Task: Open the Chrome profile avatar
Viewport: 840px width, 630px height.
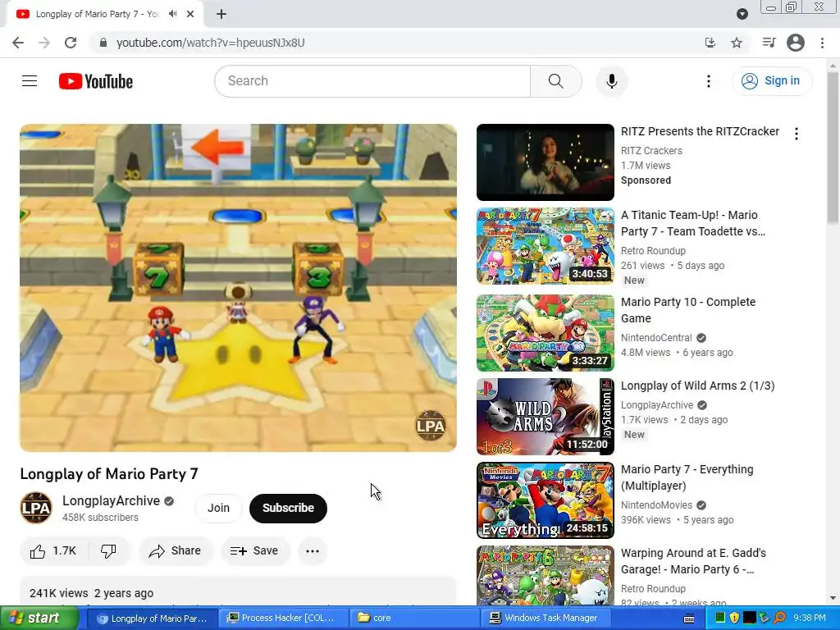Action: point(796,43)
